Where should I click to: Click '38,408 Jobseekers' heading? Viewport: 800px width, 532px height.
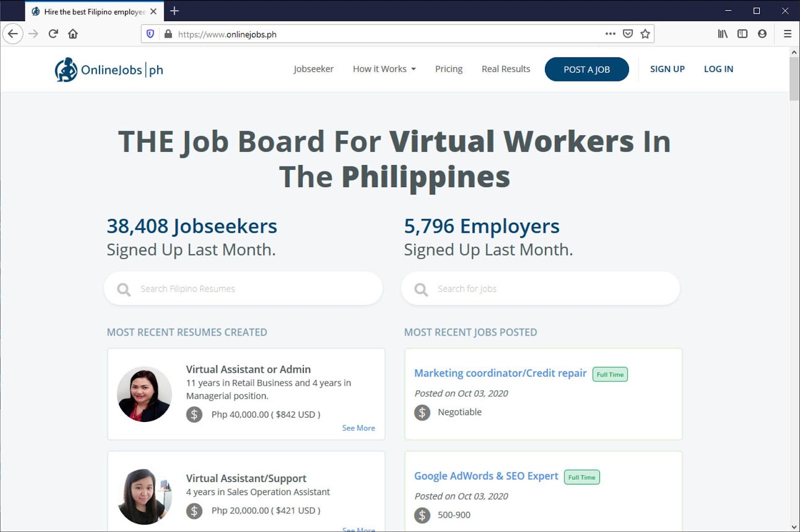[192, 226]
